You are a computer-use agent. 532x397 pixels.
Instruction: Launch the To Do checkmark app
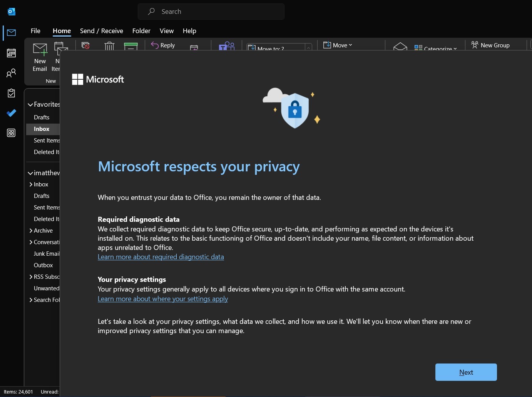point(11,113)
